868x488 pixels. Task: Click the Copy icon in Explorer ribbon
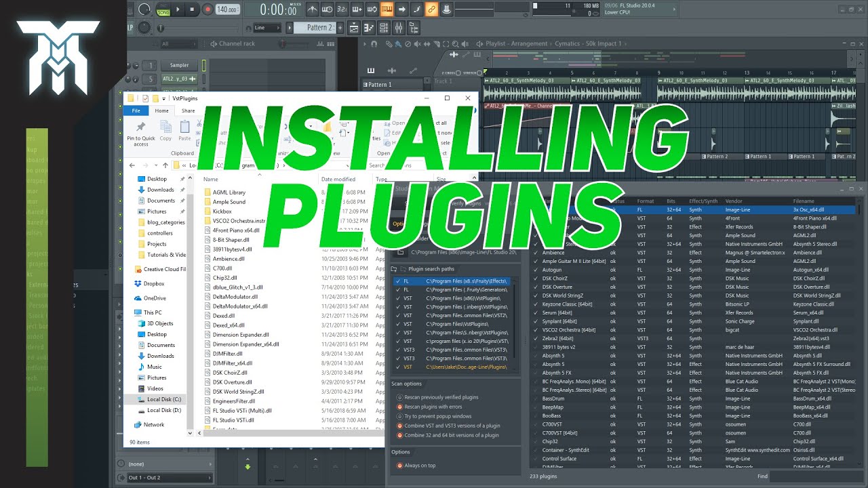pos(165,131)
